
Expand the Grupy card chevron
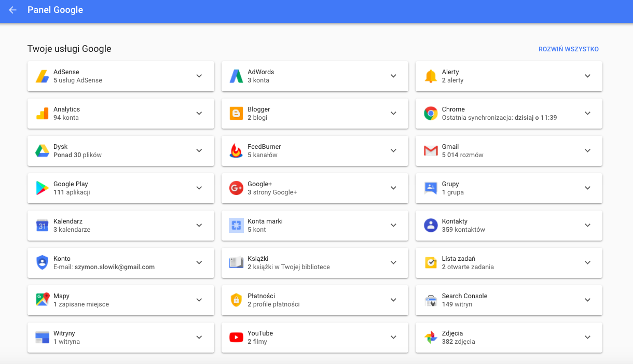point(588,188)
